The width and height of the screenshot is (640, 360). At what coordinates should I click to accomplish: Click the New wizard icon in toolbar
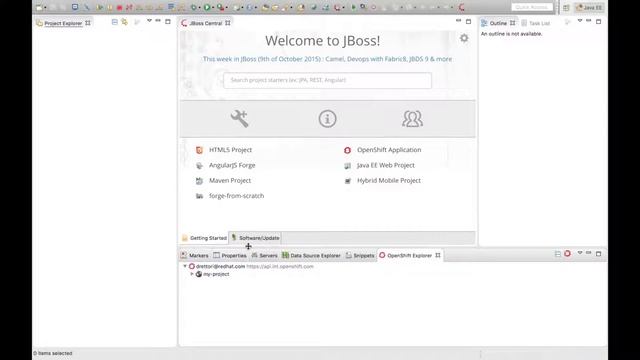(x=39, y=7)
